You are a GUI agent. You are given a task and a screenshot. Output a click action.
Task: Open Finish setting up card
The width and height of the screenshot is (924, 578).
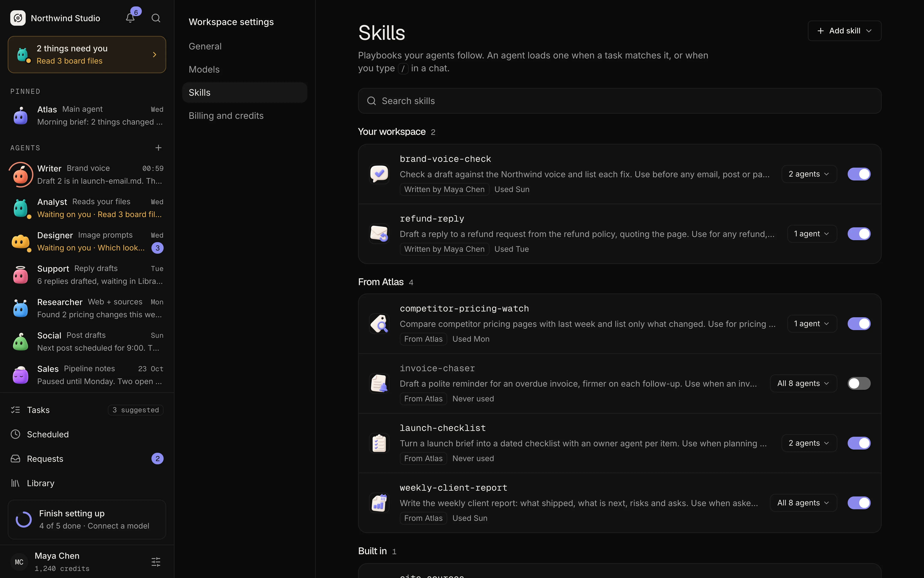click(x=87, y=519)
